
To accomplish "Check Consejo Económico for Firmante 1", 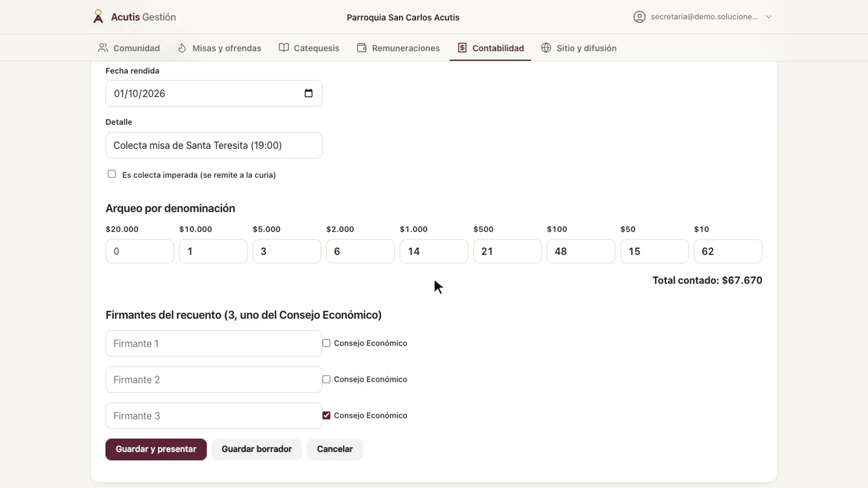I will point(326,343).
